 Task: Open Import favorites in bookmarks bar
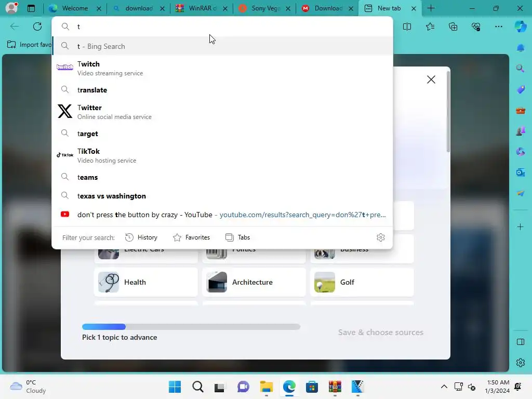(29, 45)
